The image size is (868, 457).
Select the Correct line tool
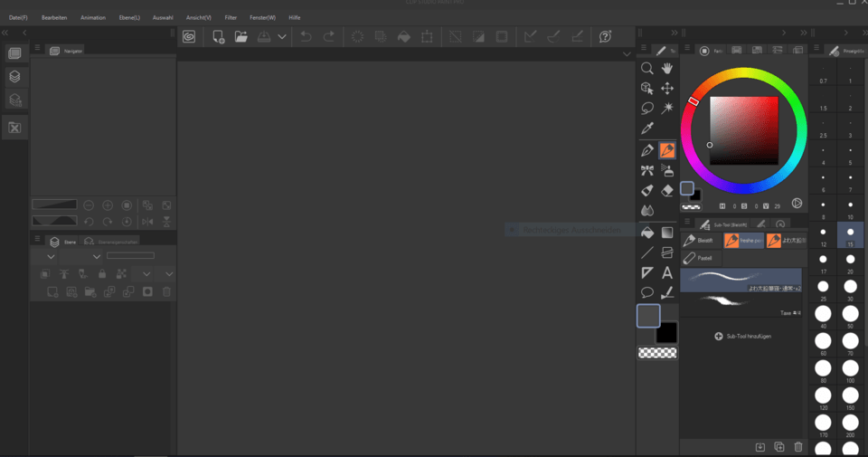[x=667, y=292]
